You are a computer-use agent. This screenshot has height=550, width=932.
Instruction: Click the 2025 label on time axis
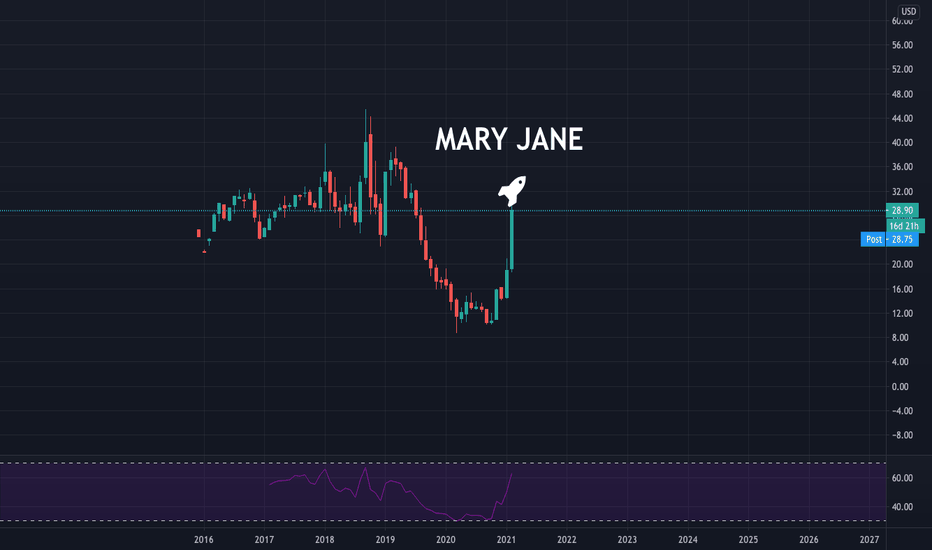(x=748, y=540)
